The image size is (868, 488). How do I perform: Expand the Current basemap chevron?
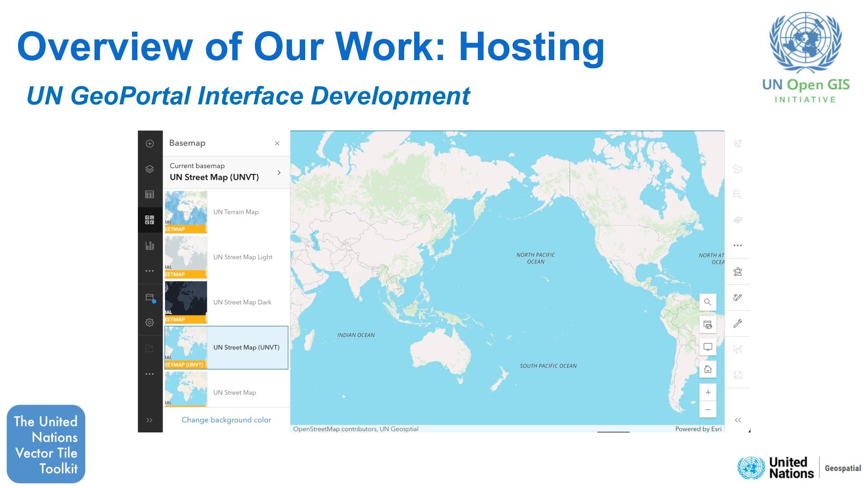click(x=279, y=173)
